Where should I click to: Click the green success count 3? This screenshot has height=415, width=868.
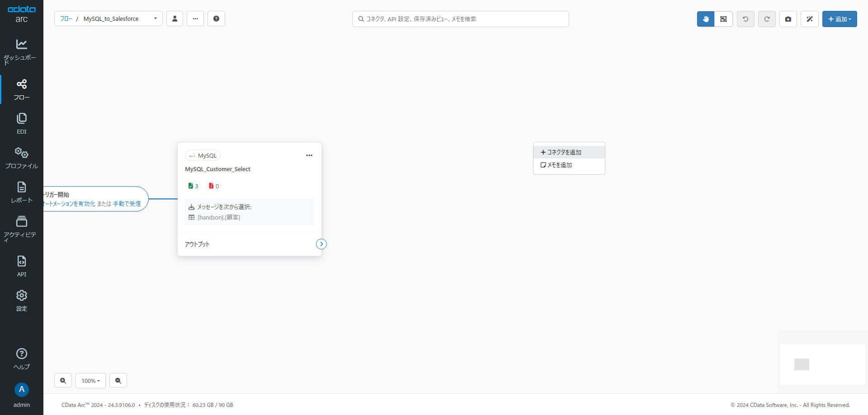click(x=193, y=186)
